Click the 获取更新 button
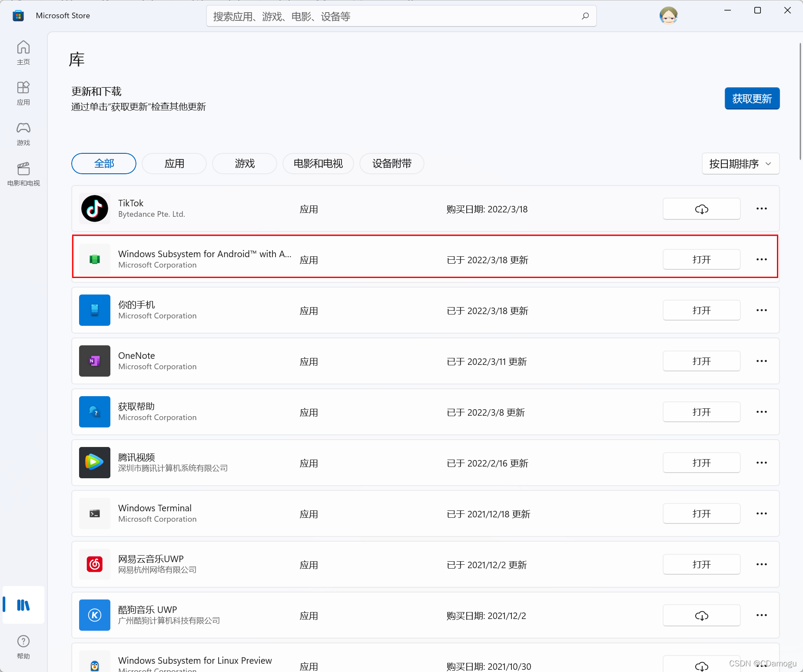The width and height of the screenshot is (803, 672). 752,99
